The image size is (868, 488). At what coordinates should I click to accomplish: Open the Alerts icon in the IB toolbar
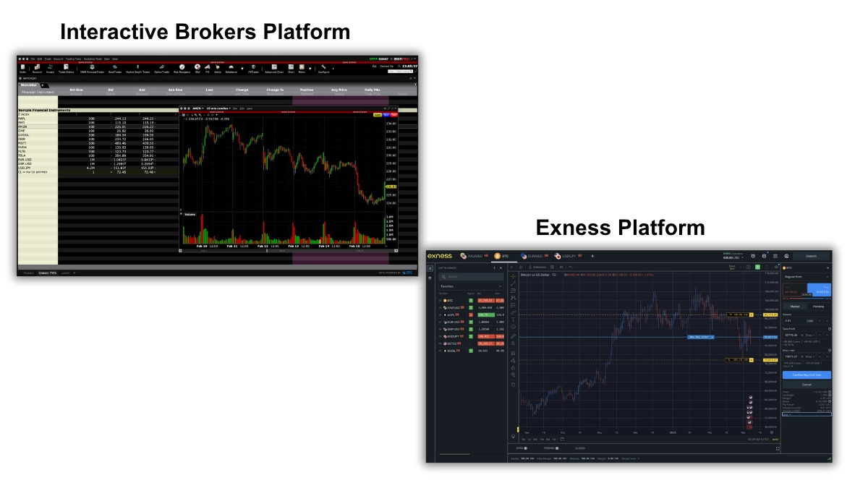click(217, 69)
